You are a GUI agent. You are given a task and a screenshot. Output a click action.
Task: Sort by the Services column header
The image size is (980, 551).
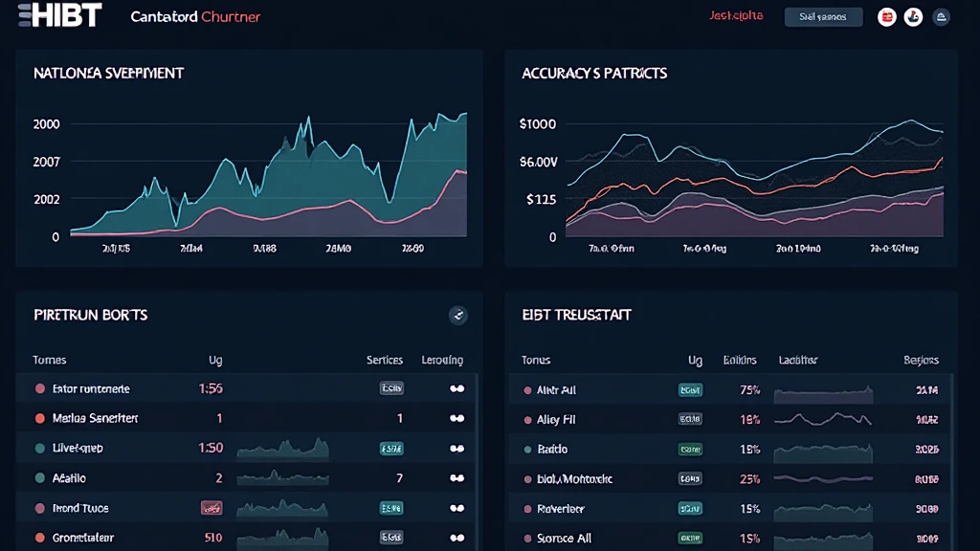pos(385,361)
